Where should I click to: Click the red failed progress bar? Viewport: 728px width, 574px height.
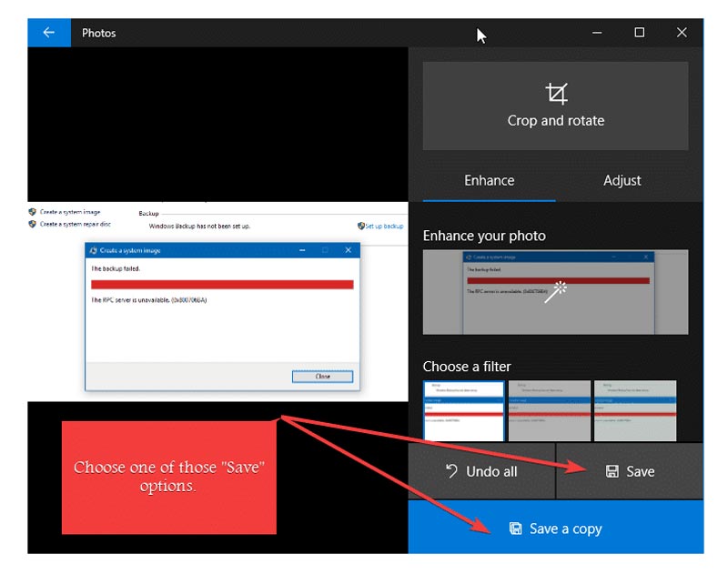tap(222, 285)
